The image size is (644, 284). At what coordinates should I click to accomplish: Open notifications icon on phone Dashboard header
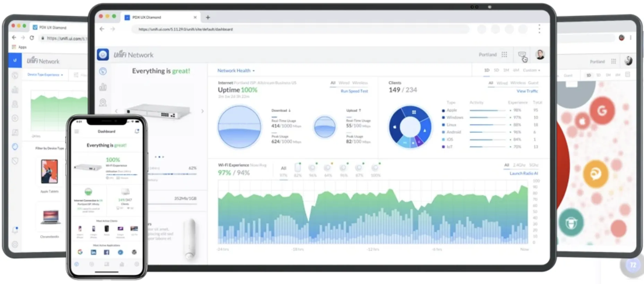point(137,131)
